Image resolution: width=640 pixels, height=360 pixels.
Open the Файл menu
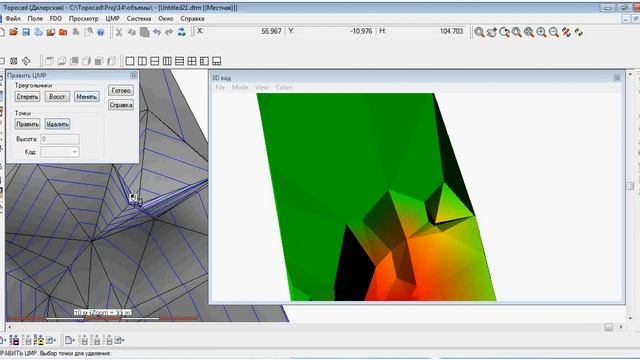tap(13, 19)
